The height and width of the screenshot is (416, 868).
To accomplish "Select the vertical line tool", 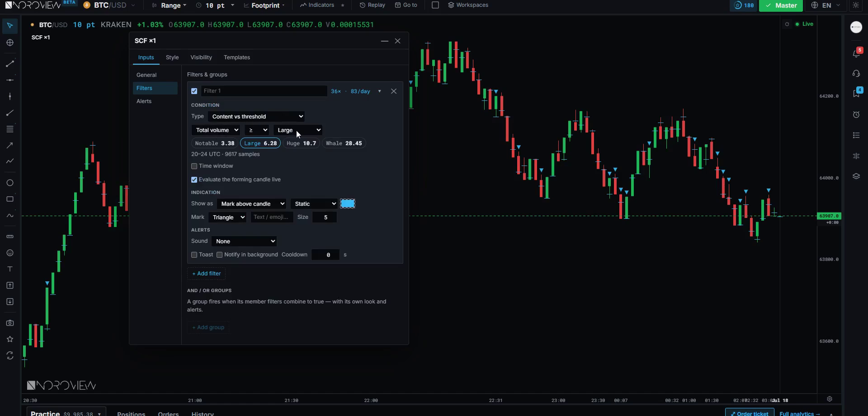I will (x=10, y=96).
